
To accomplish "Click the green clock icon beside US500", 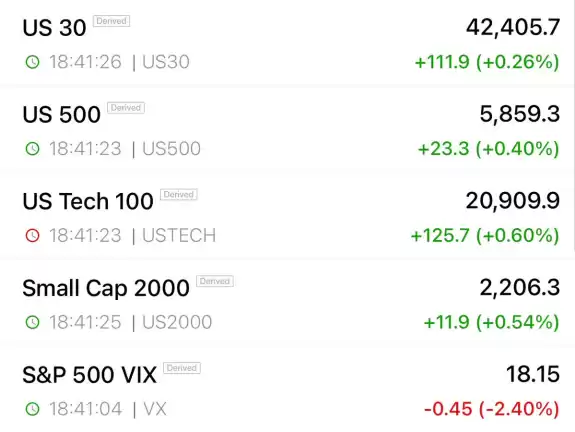I will pyautogui.click(x=33, y=149).
